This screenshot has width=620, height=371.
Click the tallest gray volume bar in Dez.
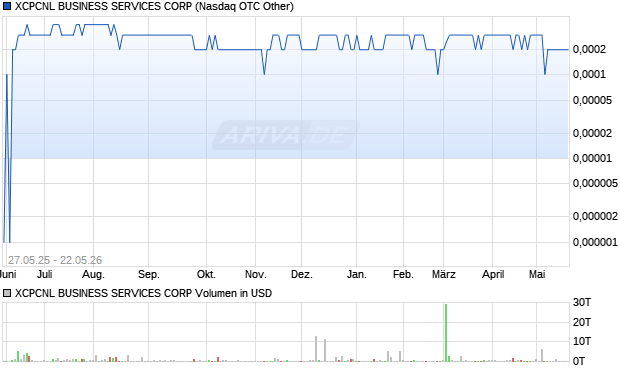click(x=316, y=348)
